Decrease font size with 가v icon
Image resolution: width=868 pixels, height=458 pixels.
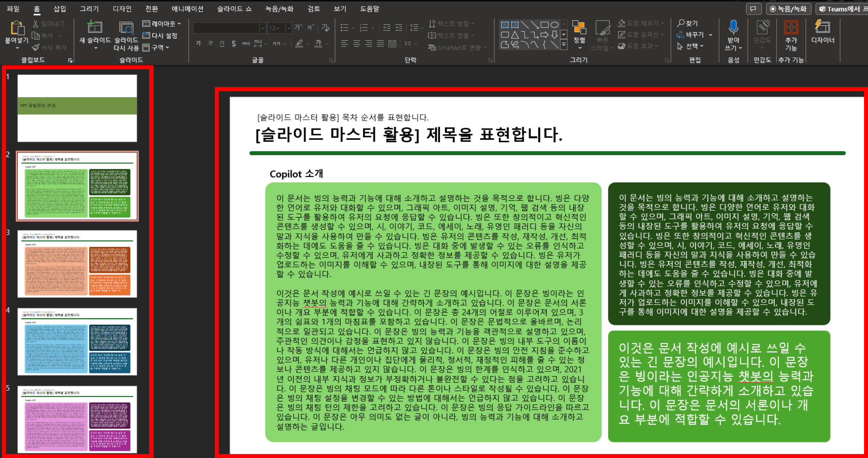click(x=311, y=27)
